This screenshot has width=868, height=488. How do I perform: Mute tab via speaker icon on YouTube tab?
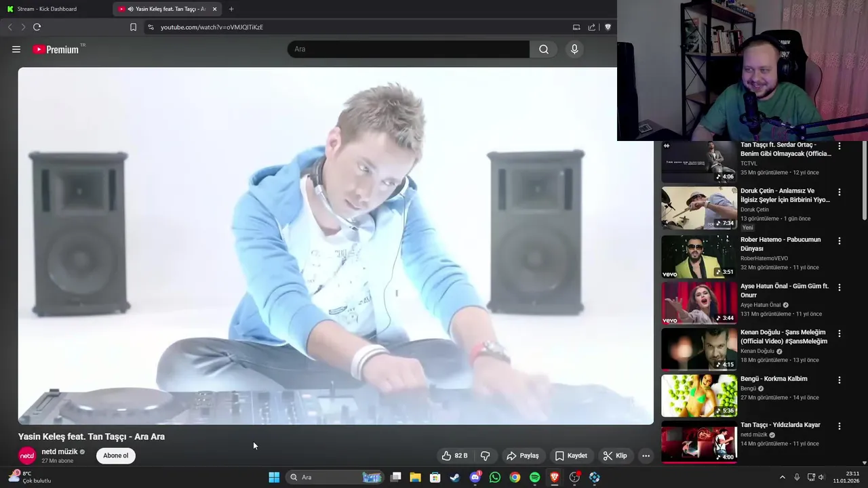130,9
